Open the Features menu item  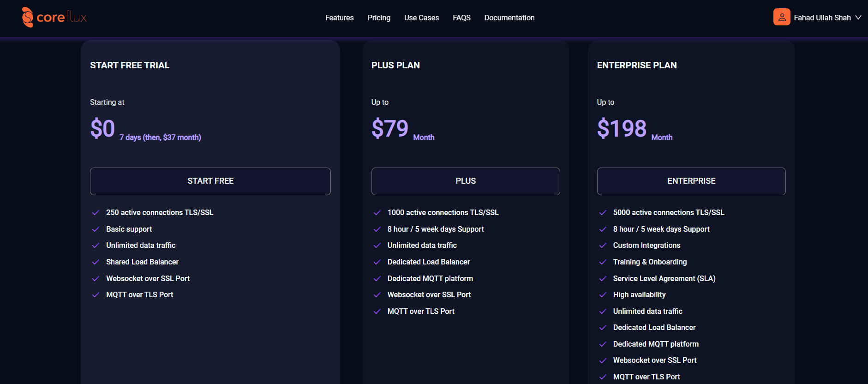339,18
